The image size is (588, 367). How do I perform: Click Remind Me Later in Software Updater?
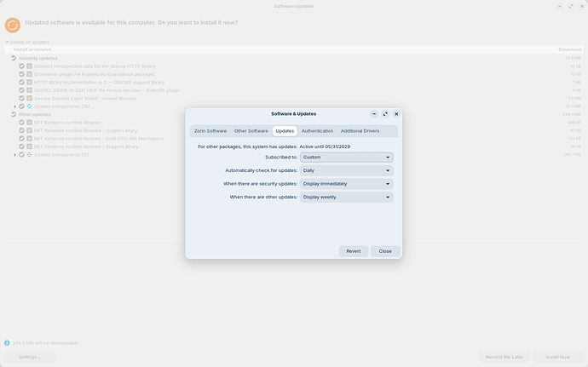(504, 357)
